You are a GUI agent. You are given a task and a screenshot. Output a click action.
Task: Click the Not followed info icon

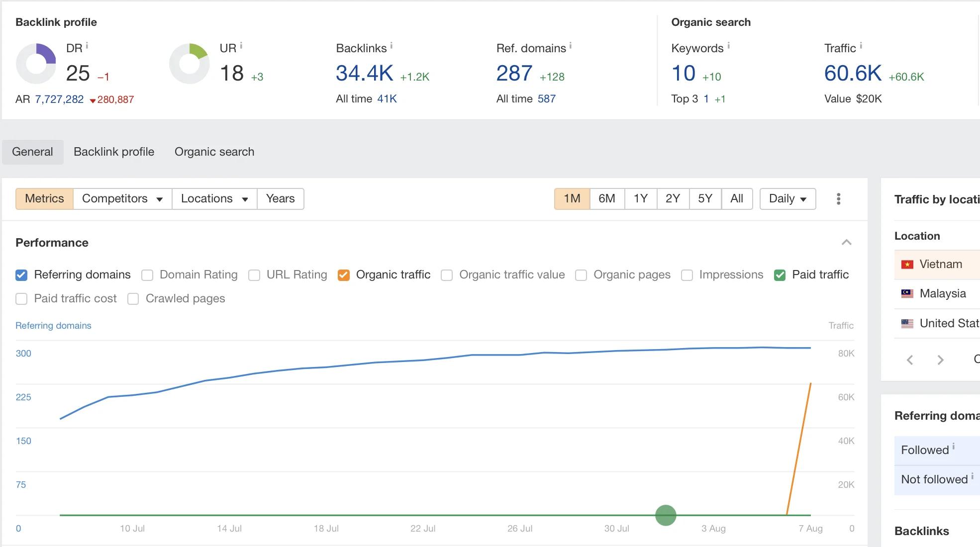pyautogui.click(x=973, y=476)
